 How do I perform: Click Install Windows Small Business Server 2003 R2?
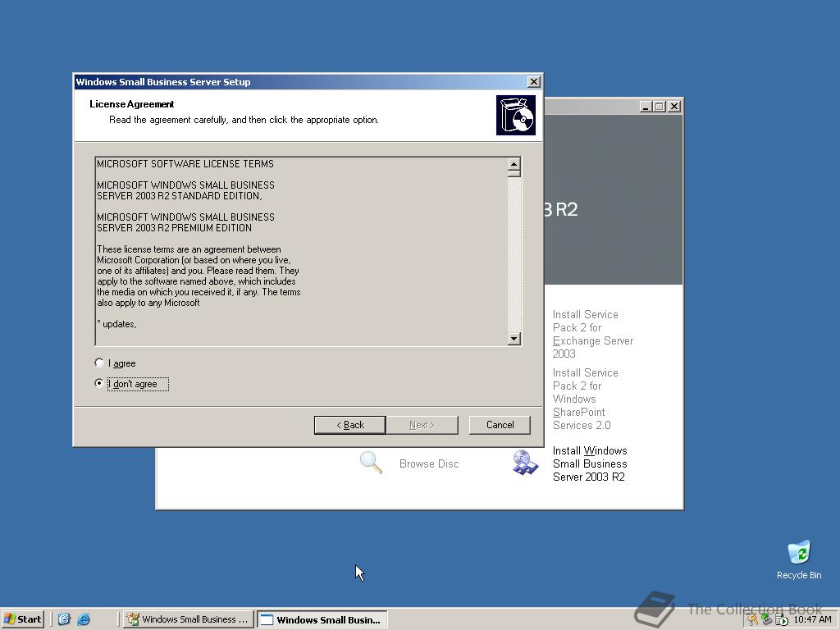tap(590, 464)
